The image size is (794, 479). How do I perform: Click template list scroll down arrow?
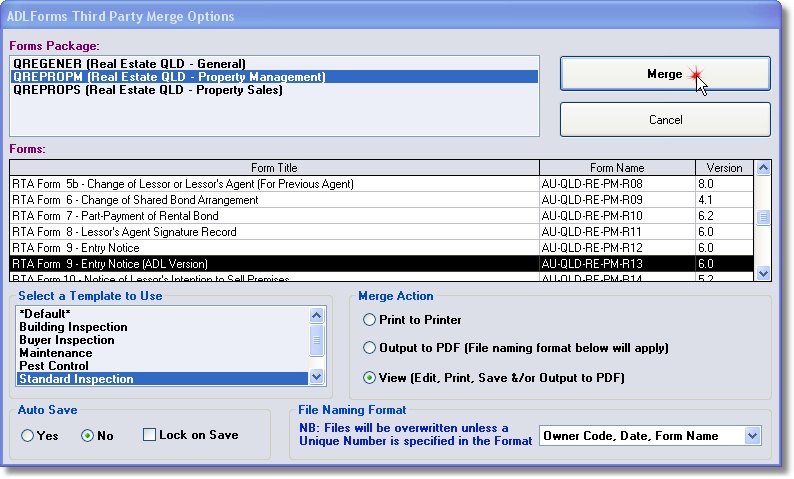(316, 377)
